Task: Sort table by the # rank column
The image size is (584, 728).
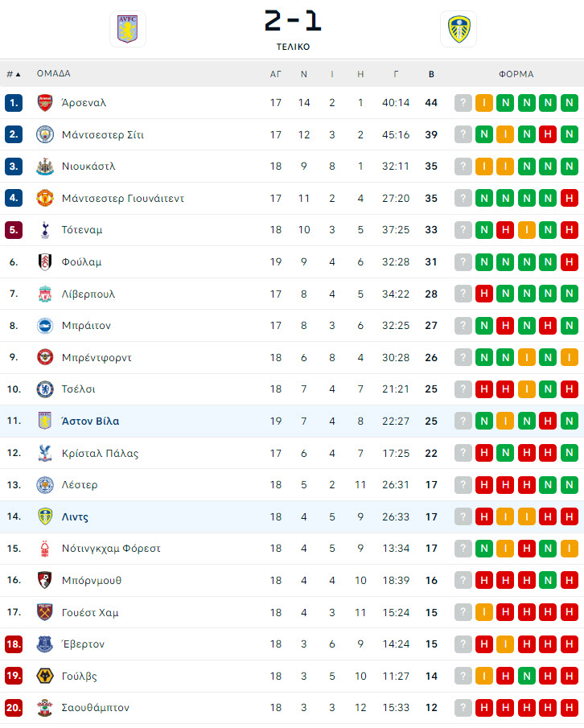Action: 14,74
